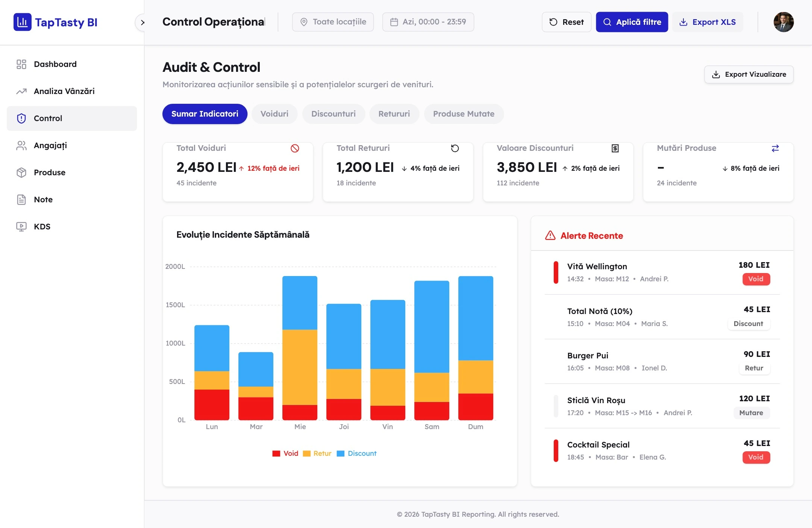Screen dimensions: 812x528
Task: Click the Analiza Vânzări trend icon
Action: click(x=21, y=91)
